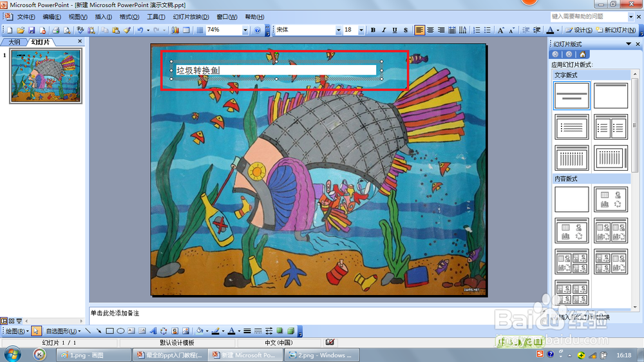The width and height of the screenshot is (644, 362).
Task: Choose the line color pen
Action: 215,331
